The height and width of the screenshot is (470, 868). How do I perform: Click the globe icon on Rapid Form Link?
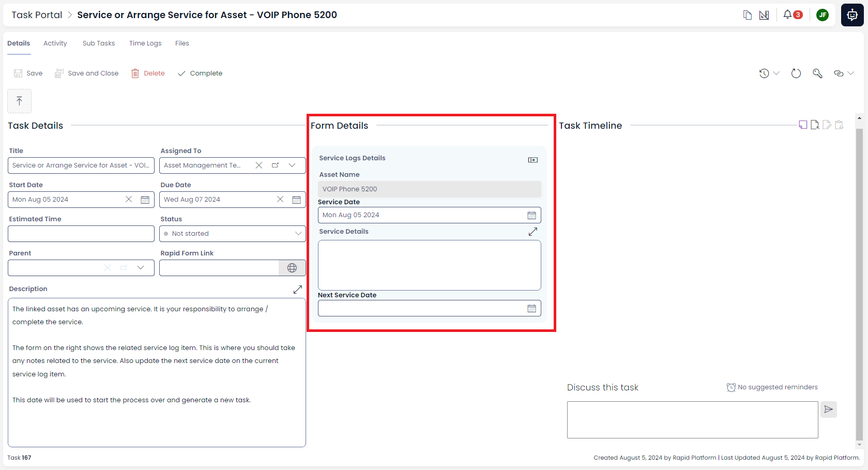292,268
